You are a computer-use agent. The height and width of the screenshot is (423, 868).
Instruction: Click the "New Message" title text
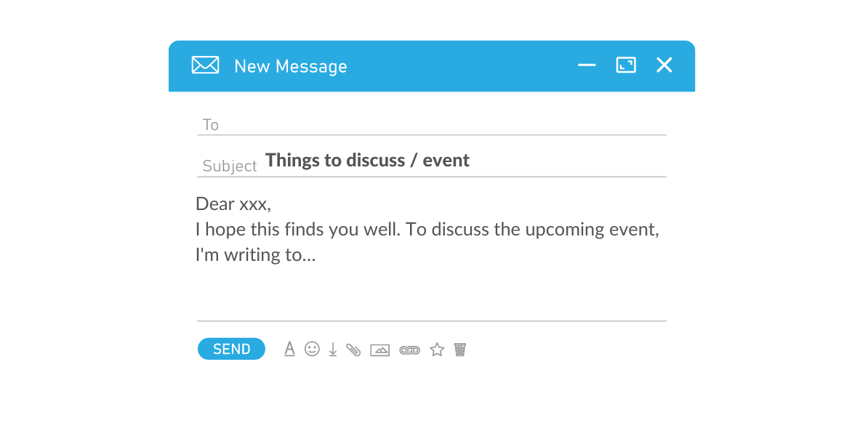coord(290,66)
